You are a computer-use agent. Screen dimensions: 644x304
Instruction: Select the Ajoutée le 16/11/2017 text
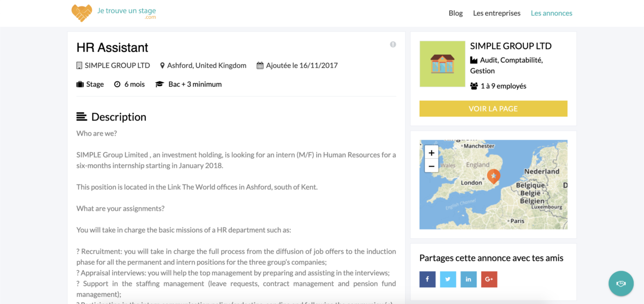click(x=302, y=65)
